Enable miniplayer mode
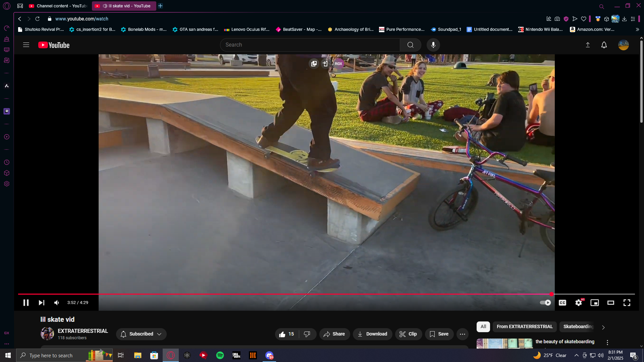 (x=595, y=303)
